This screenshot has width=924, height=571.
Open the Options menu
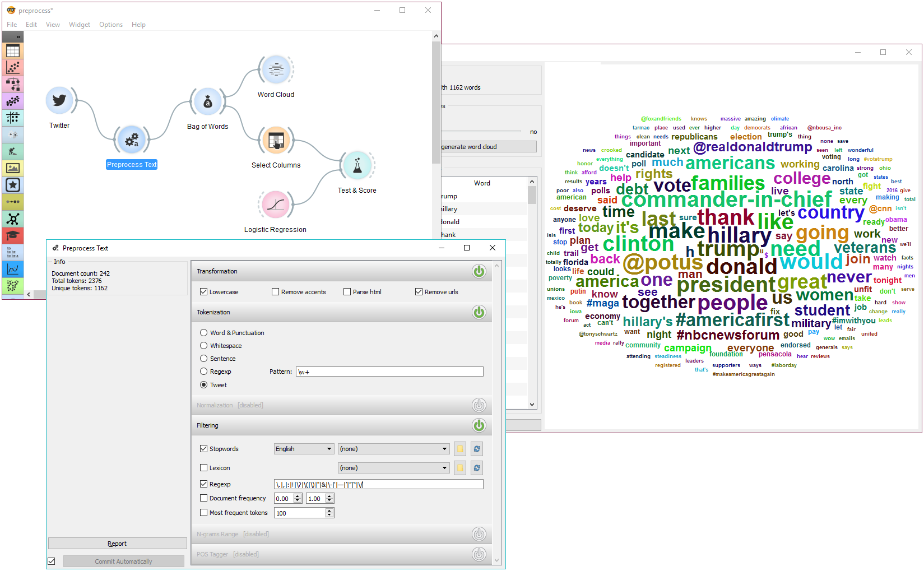tap(110, 25)
